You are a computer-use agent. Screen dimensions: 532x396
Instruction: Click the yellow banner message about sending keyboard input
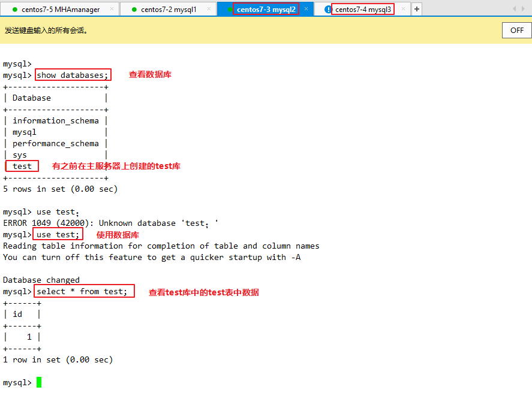[46, 31]
